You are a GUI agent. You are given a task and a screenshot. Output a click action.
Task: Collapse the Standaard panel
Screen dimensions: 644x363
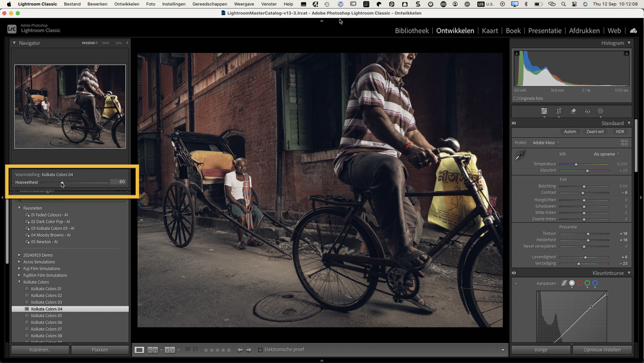coord(629,123)
